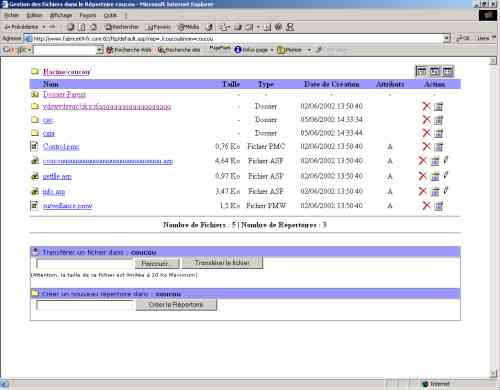Viewport: 500px width, 390px height.
Task: Click the Créer le Répertoire button
Action: [176, 305]
